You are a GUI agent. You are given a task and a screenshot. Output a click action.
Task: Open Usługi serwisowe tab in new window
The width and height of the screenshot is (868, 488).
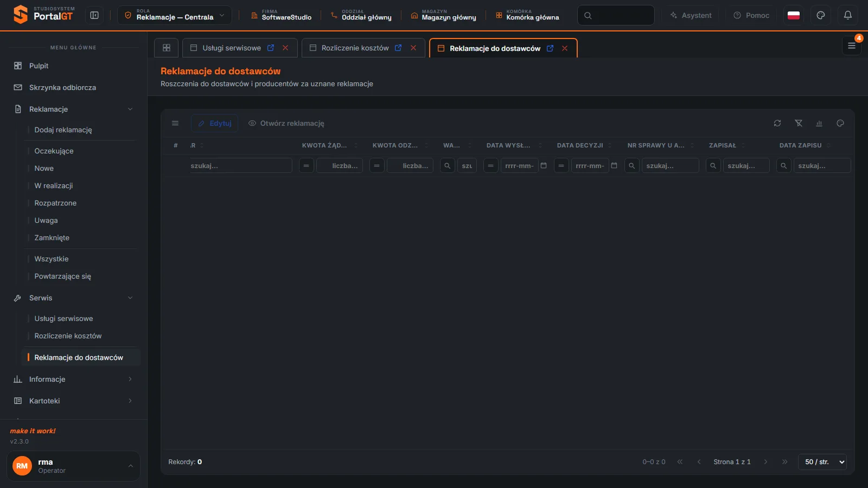pyautogui.click(x=271, y=48)
